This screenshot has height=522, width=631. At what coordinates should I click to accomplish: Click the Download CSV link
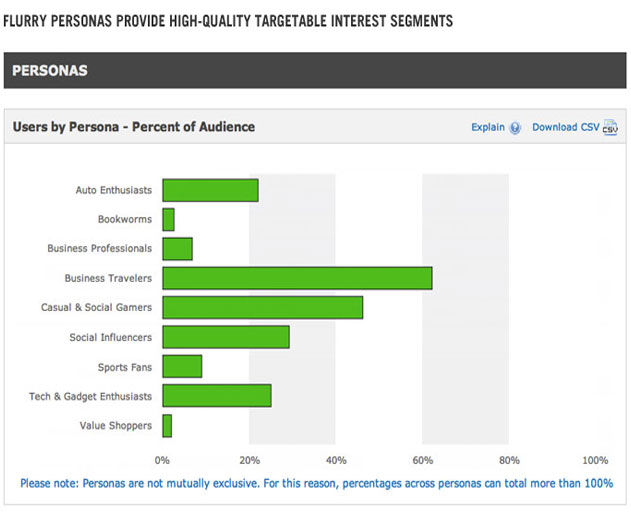point(565,127)
